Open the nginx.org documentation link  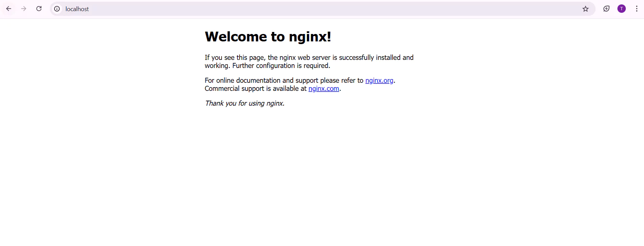click(x=379, y=80)
